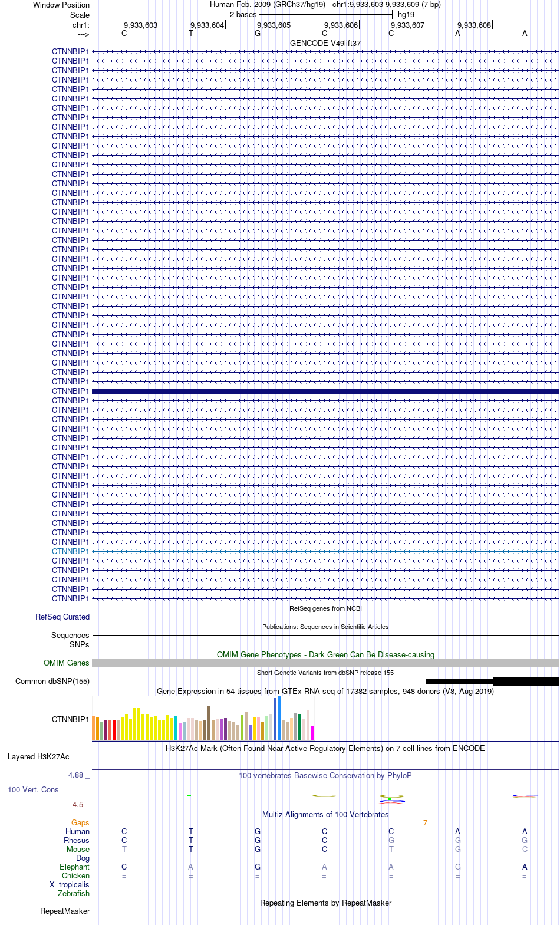The width and height of the screenshot is (560, 925).
Task: Select the Elephant alignment row label
Action: [74, 867]
